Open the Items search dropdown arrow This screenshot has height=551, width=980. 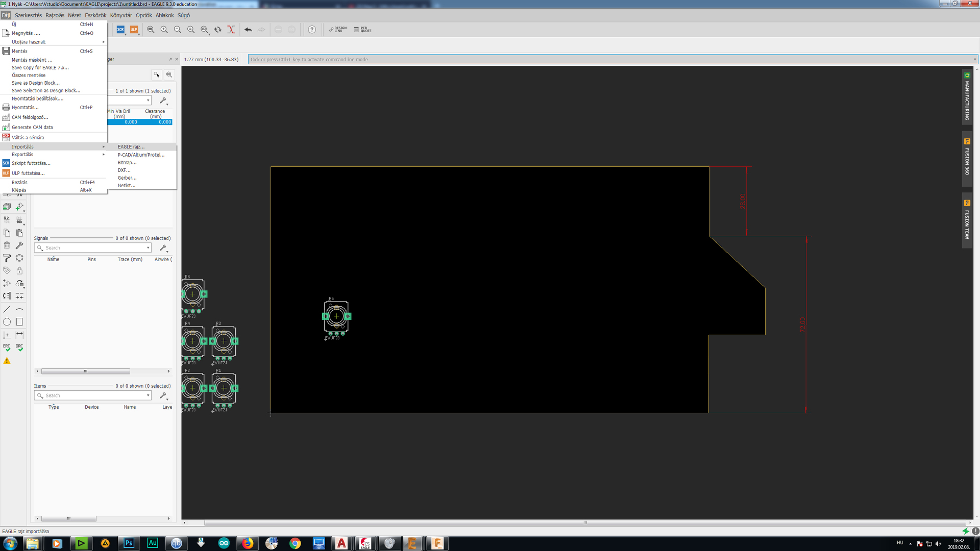148,396
